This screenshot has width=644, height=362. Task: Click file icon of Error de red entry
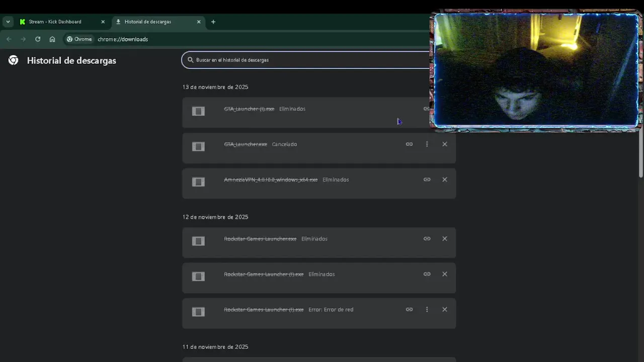click(x=198, y=312)
